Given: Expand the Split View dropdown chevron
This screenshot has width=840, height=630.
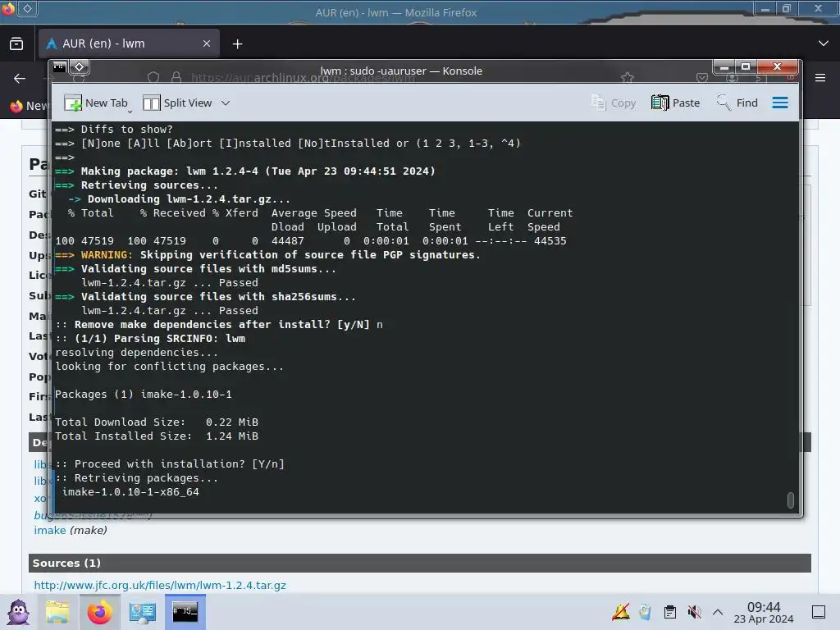Looking at the screenshot, I should coord(226,103).
